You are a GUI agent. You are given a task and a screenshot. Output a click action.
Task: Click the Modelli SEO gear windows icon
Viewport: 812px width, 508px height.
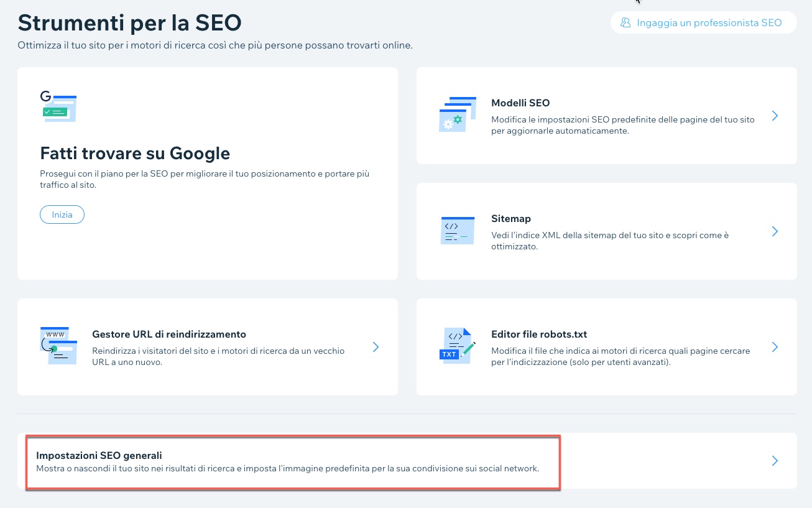pos(458,114)
